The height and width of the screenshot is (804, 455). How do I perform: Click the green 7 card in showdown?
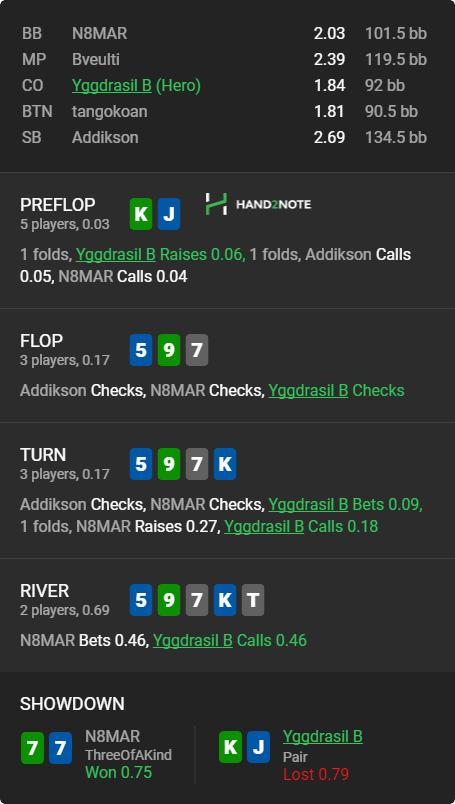point(32,748)
